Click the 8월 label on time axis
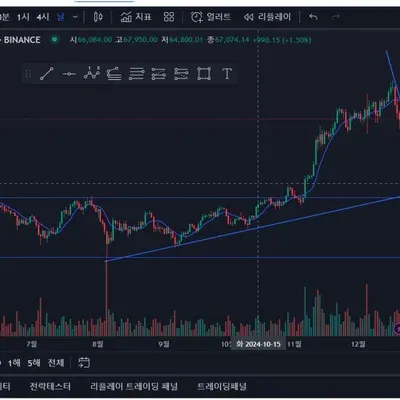Image resolution: width=400 pixels, height=400 pixels. (x=98, y=344)
